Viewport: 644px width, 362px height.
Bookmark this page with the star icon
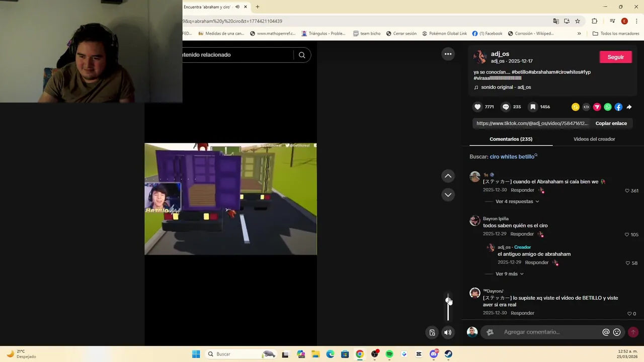[x=578, y=21]
